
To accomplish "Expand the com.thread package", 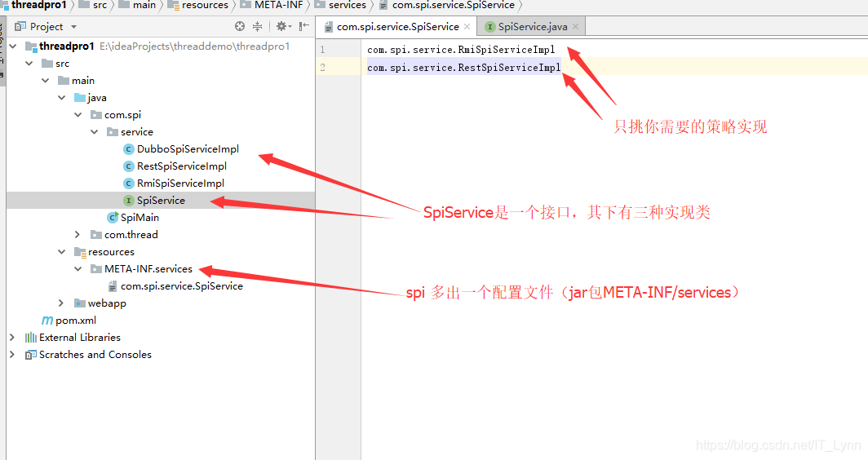I will pos(78,235).
